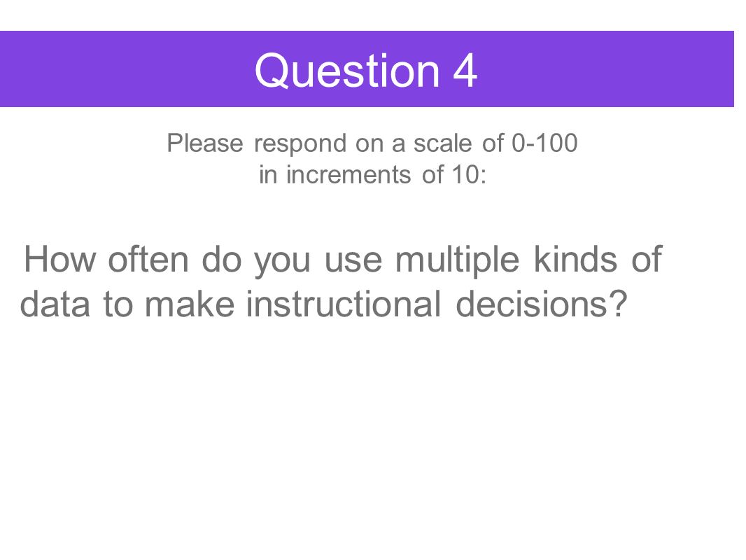Click the word "respond" in the instructions
The image size is (746, 560).
pyautogui.click(x=300, y=144)
